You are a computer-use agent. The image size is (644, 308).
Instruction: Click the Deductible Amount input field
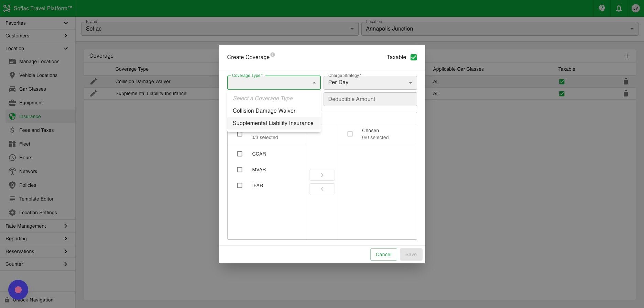point(370,99)
